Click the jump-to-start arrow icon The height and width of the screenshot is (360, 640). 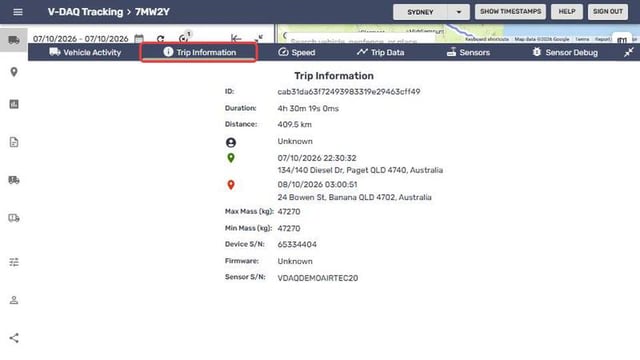(236, 38)
